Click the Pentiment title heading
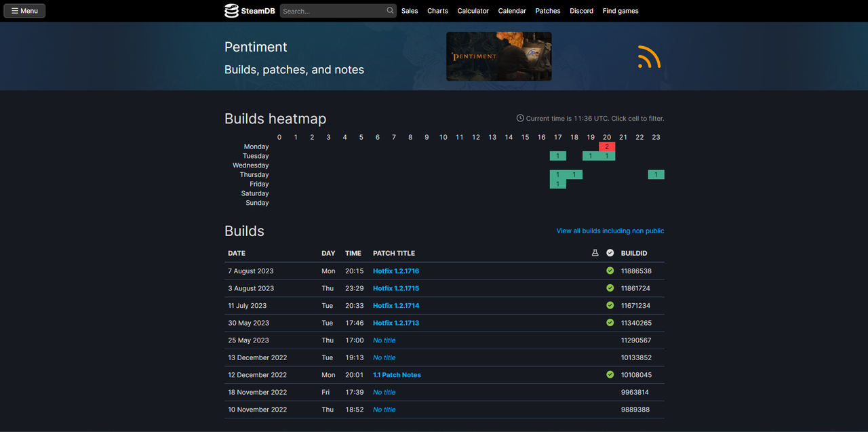This screenshot has width=868, height=432. 256,47
